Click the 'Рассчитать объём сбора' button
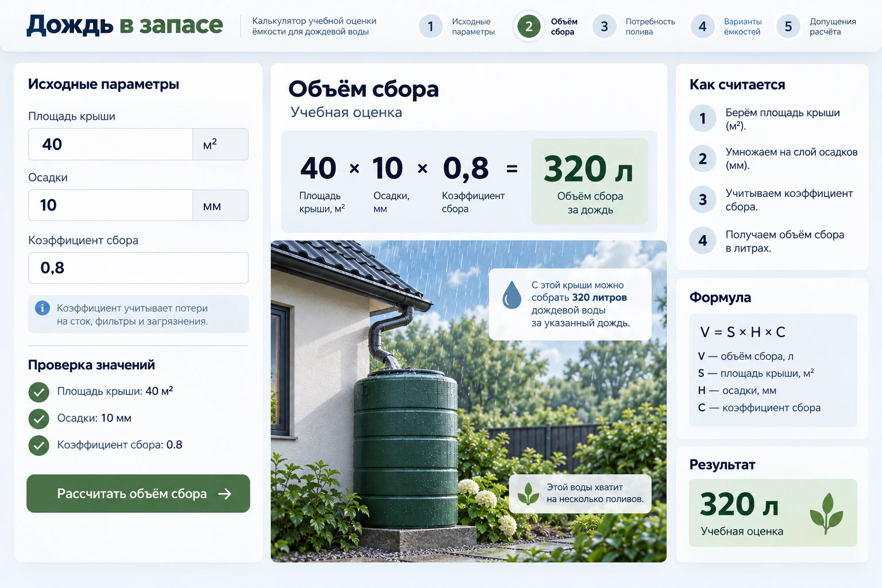The image size is (882, 588). (138, 493)
